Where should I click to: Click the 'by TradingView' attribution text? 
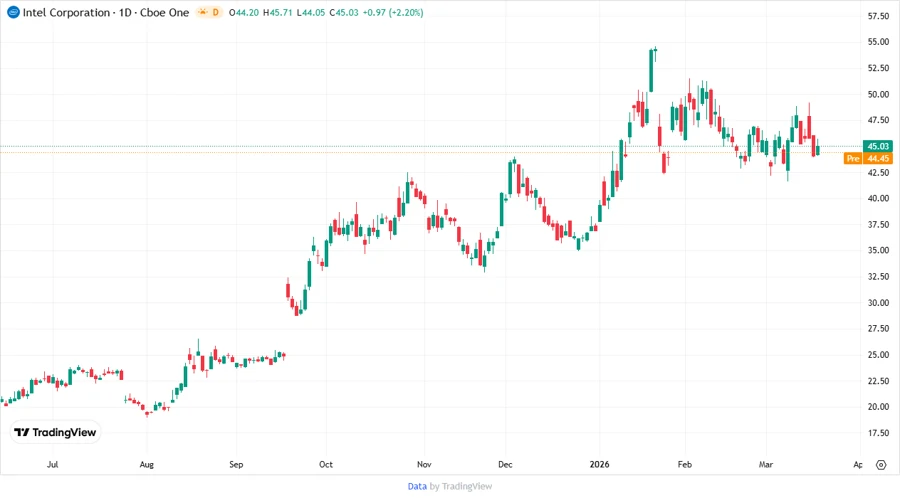pos(461,487)
